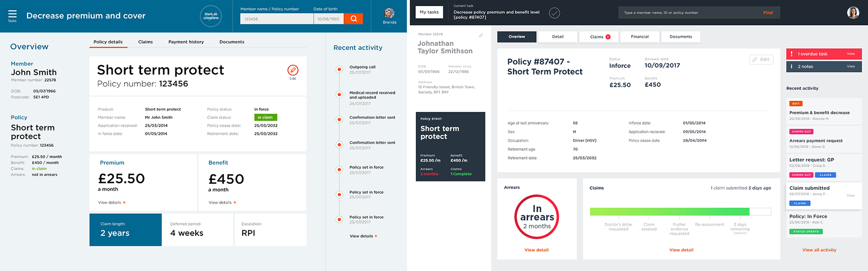Expand View details under the Benefit amount
This screenshot has height=271, width=868.
click(222, 203)
